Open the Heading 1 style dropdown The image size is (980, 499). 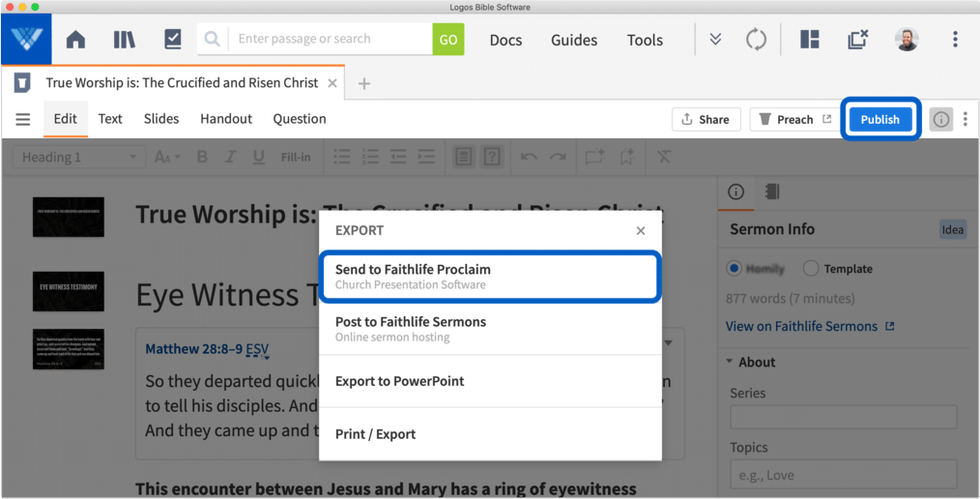(x=78, y=157)
